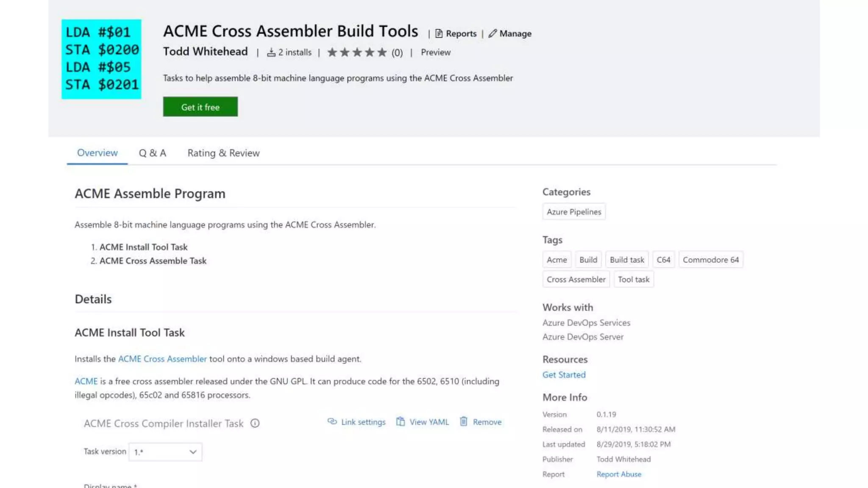Click the Manage pencil icon
The width and height of the screenshot is (868, 488).
492,33
